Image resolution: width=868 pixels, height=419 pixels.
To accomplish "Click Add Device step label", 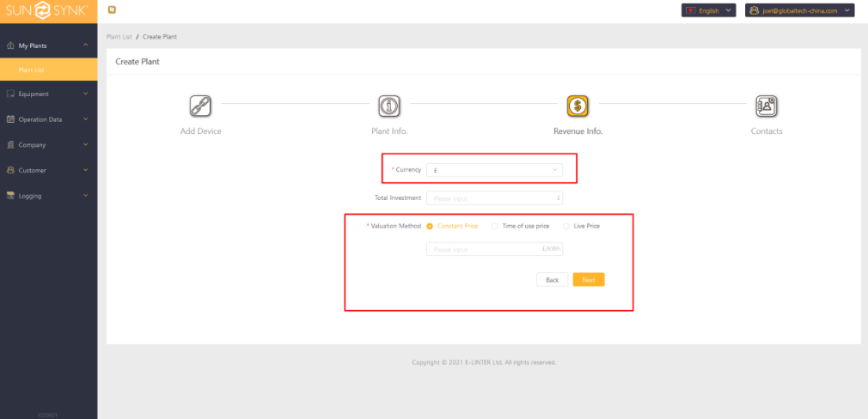I will click(x=200, y=131).
